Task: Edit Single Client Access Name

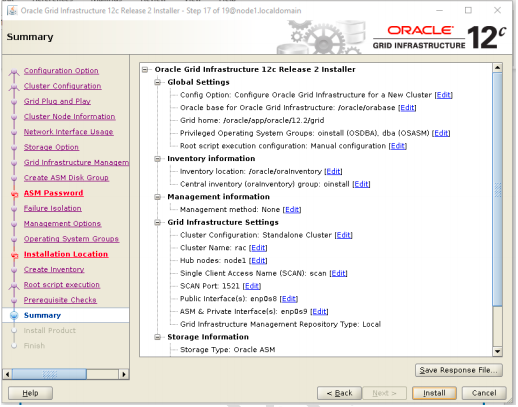Action: click(338, 273)
